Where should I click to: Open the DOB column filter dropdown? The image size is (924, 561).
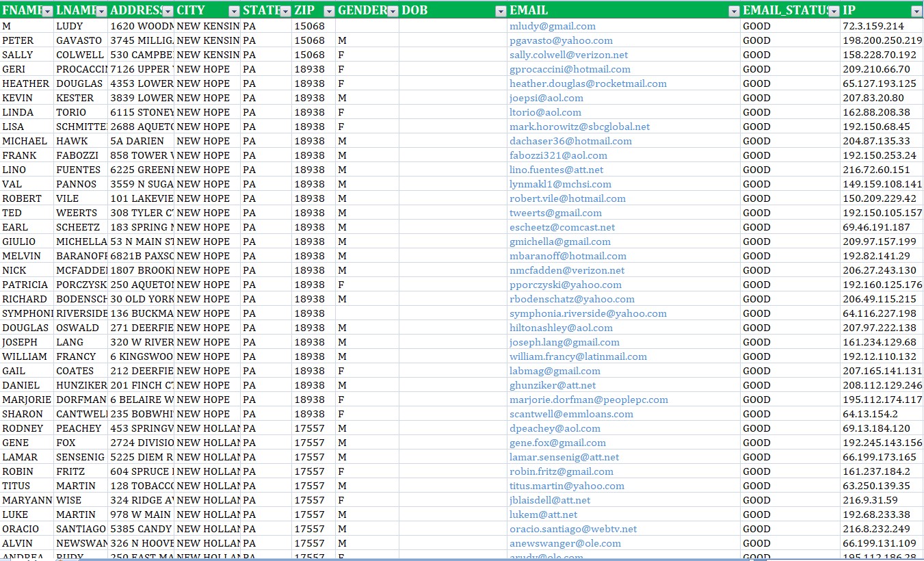(501, 11)
